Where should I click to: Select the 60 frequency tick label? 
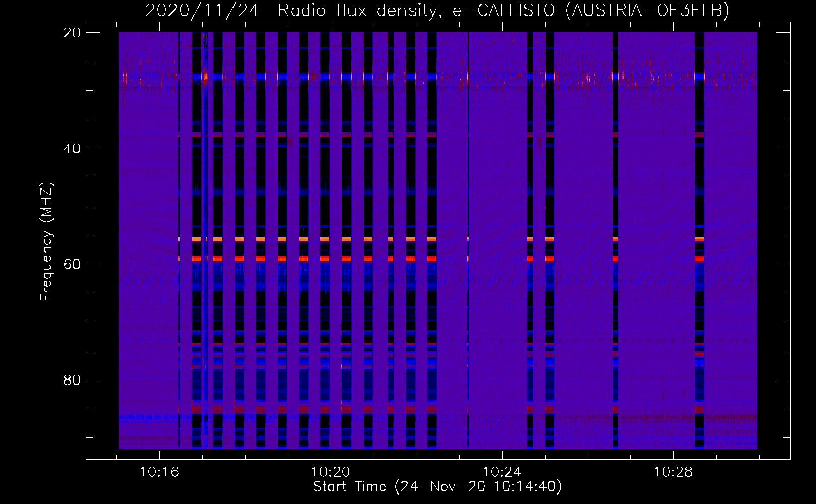coord(72,264)
